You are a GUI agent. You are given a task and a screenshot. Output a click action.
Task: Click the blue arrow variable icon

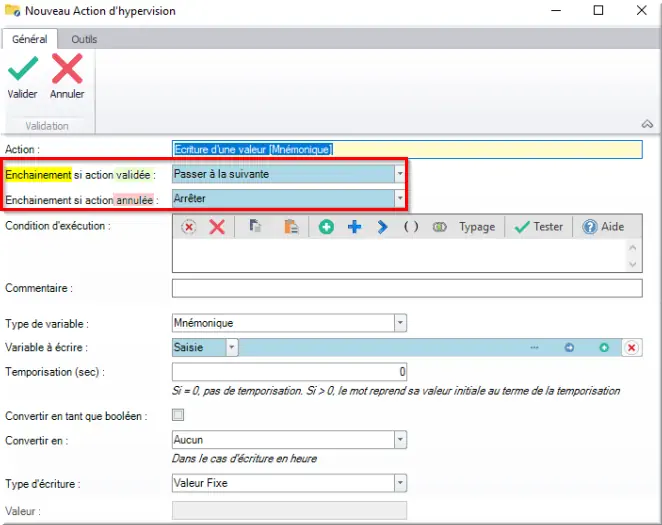[x=569, y=347]
